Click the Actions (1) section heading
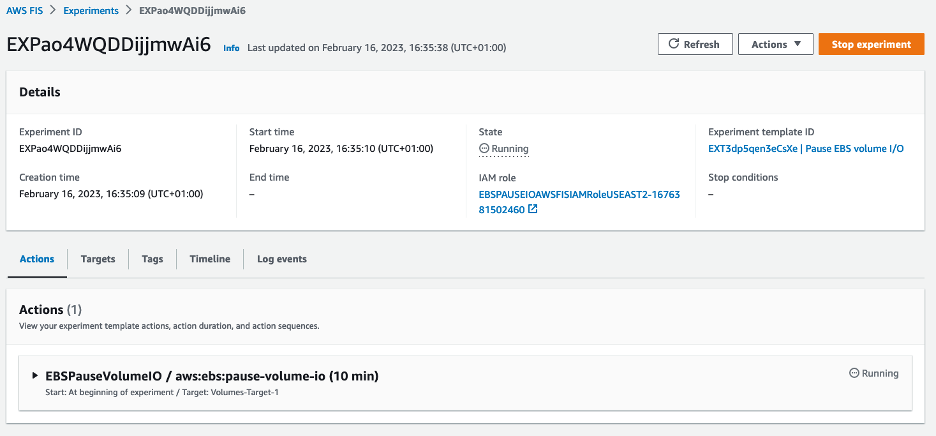 tap(50, 309)
